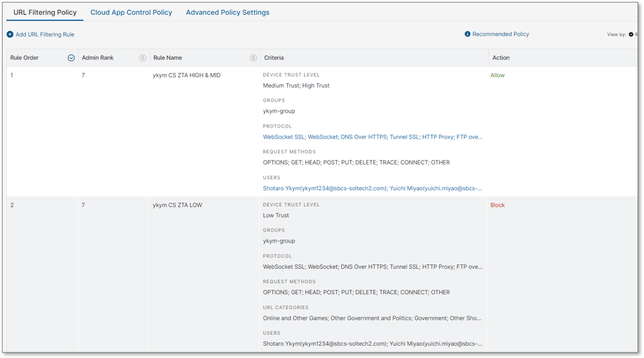Select rule name ykym CS ZTA LOW
The height and width of the screenshot is (358, 644).
click(177, 205)
